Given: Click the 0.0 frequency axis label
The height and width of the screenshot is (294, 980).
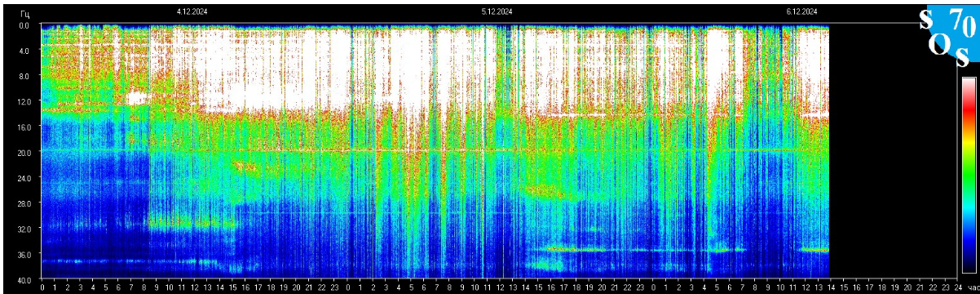Looking at the screenshot, I should click(x=24, y=25).
